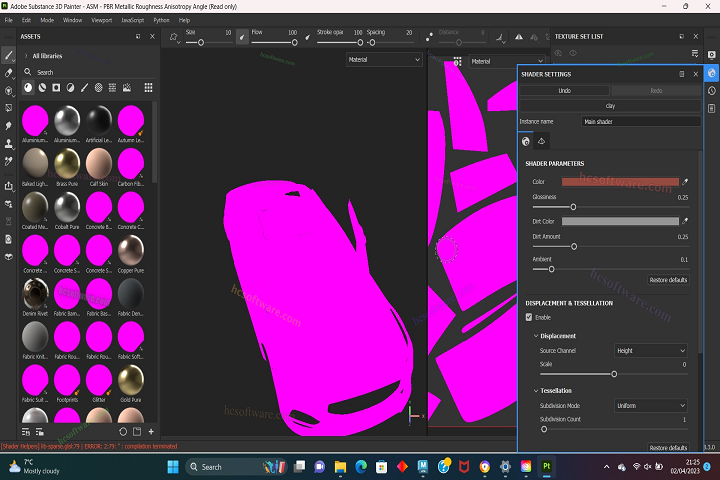Click the refresh icon at Assets bottom
720x480 pixels.
(x=123, y=432)
